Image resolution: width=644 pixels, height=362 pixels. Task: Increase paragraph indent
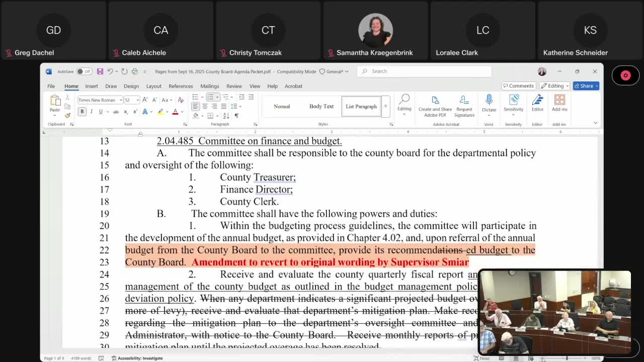click(251, 97)
